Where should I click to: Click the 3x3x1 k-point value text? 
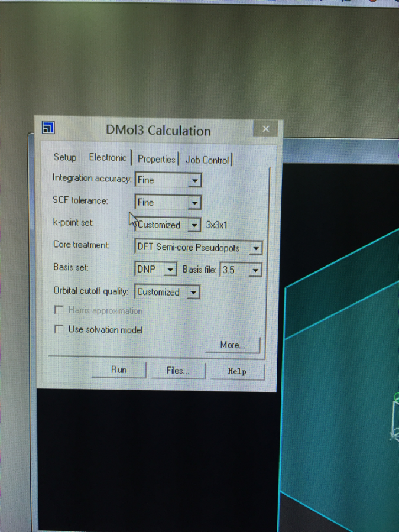[x=216, y=225]
